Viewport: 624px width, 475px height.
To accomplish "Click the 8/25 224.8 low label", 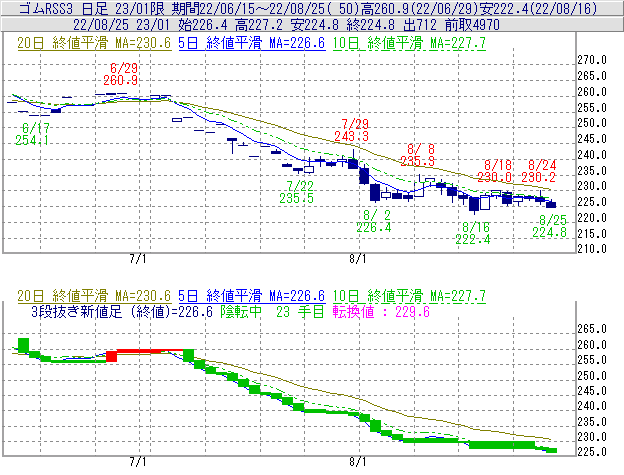I will pyautogui.click(x=550, y=226).
